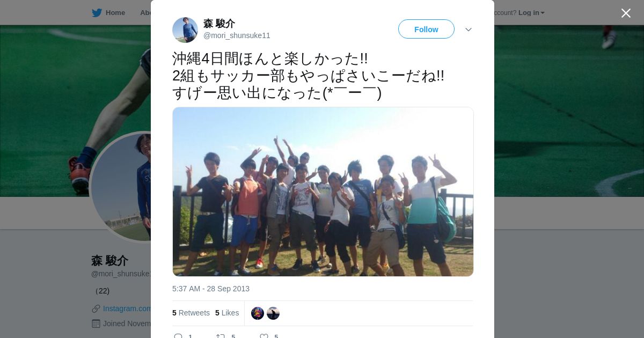Open the tweet author's small avatar
The height and width of the screenshot is (338, 644).
coord(185,30)
